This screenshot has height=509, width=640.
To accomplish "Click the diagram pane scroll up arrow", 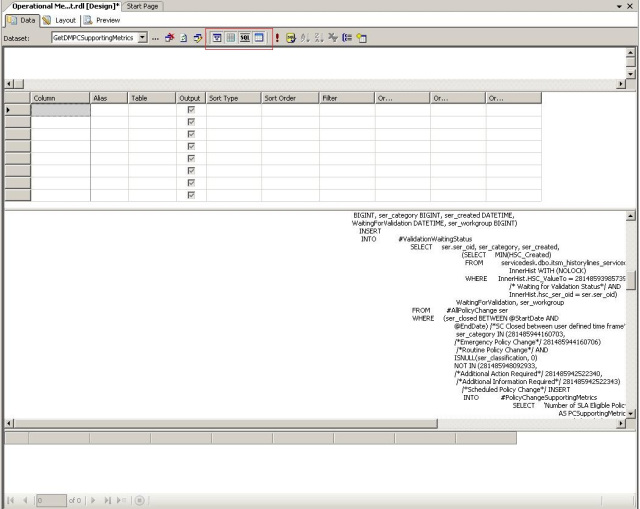I will point(631,53).
